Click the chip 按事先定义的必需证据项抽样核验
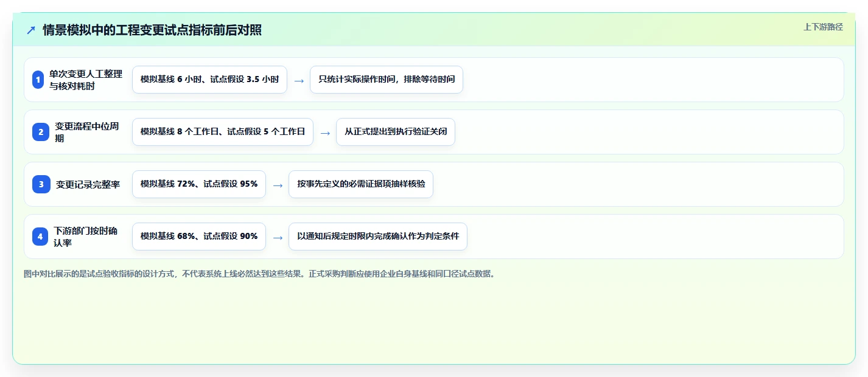Viewport: 868px width, 377px height. point(361,184)
